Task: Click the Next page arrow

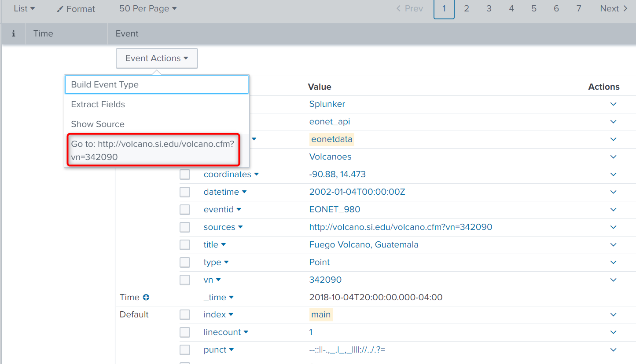Action: pos(614,8)
